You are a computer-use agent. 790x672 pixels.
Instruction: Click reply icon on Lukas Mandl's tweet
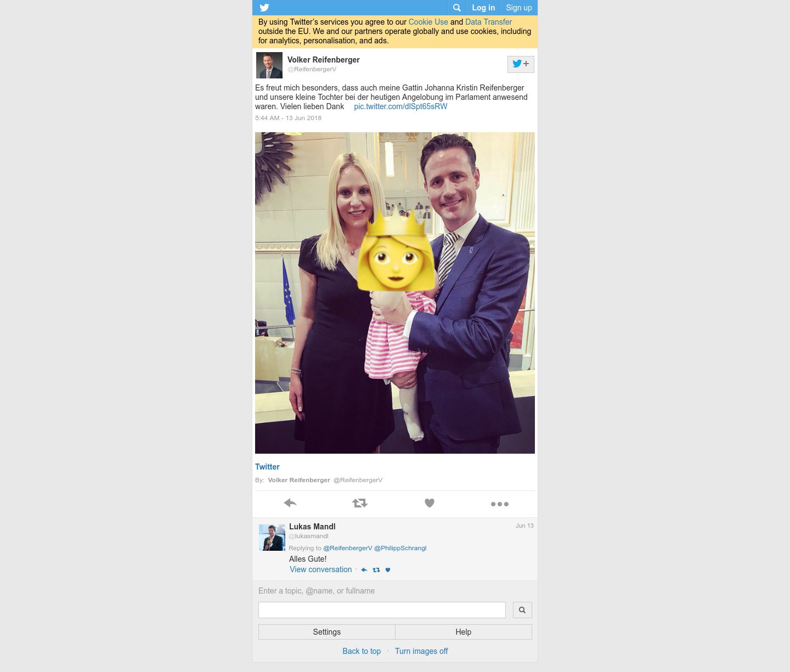[x=364, y=570]
